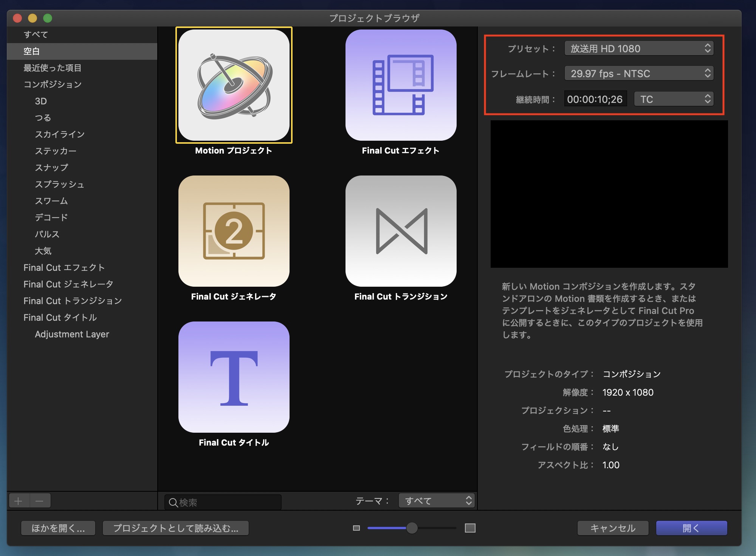
Task: Pick the Final Cut トランジション icon
Action: (x=401, y=231)
